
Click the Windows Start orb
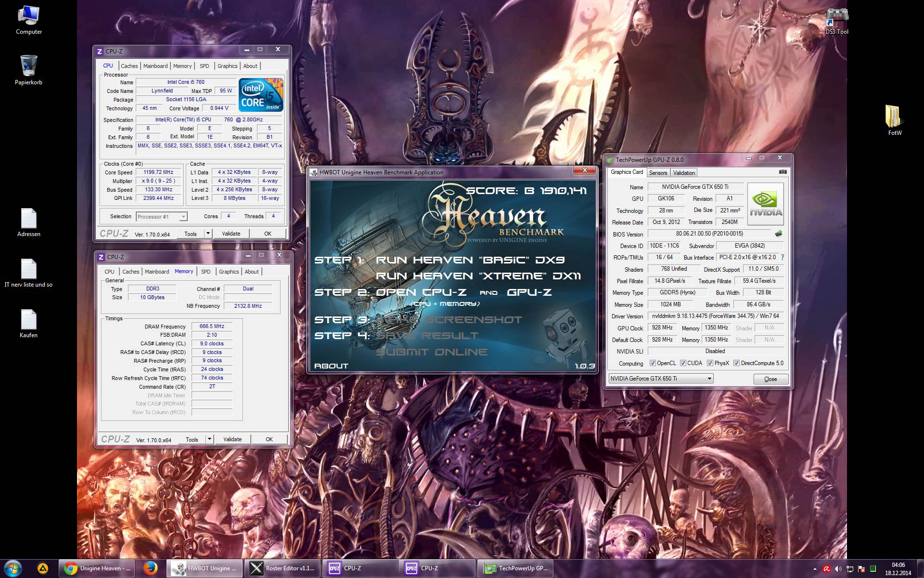[x=13, y=568]
